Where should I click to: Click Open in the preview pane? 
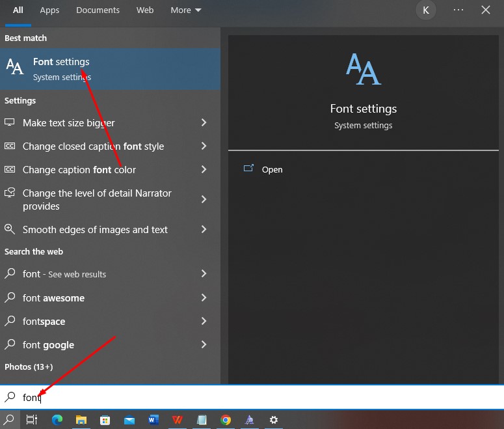pyautogui.click(x=272, y=170)
